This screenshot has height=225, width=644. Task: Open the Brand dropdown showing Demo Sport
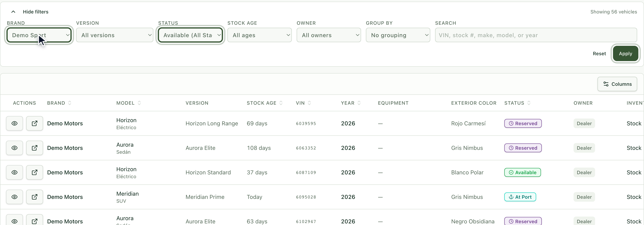click(39, 35)
